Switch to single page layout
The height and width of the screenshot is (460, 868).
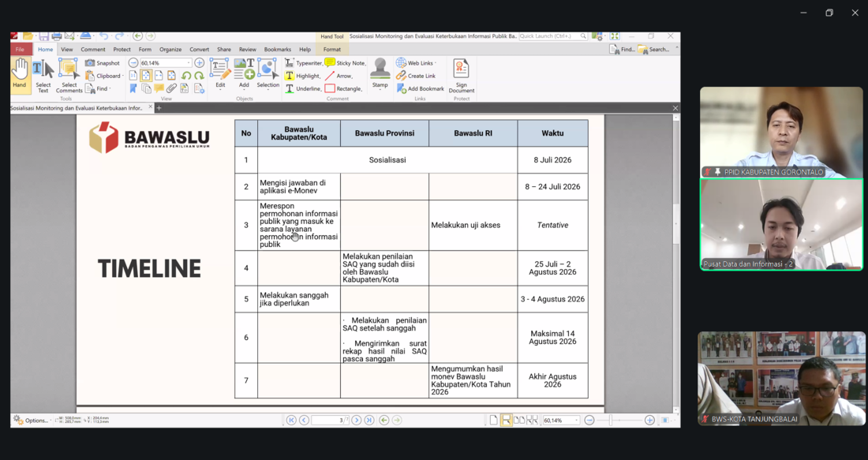(x=494, y=420)
